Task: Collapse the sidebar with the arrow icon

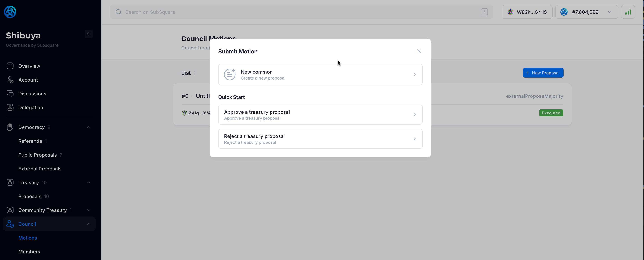Action: pyautogui.click(x=89, y=34)
